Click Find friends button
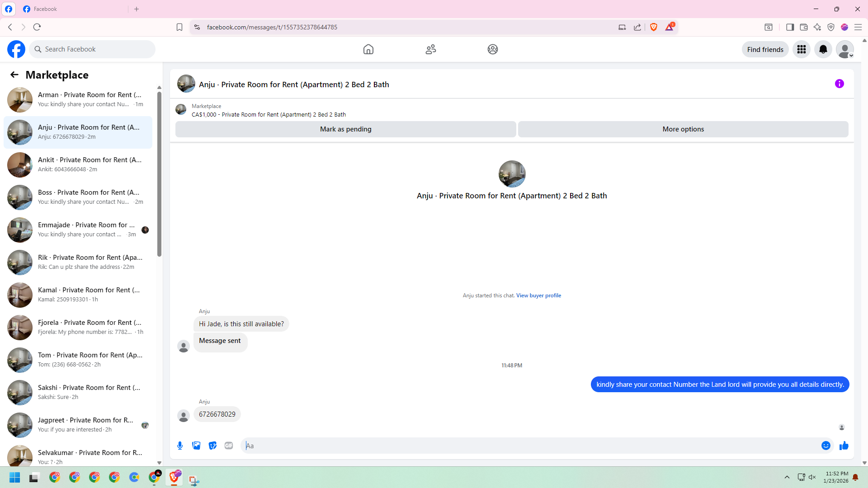The image size is (868, 488). pyautogui.click(x=765, y=49)
